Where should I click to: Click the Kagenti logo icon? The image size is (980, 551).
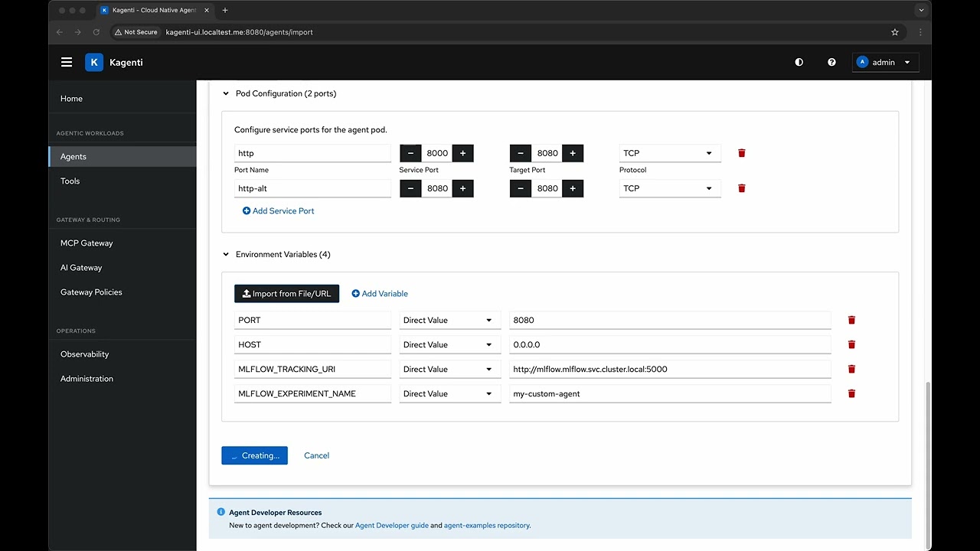point(93,62)
